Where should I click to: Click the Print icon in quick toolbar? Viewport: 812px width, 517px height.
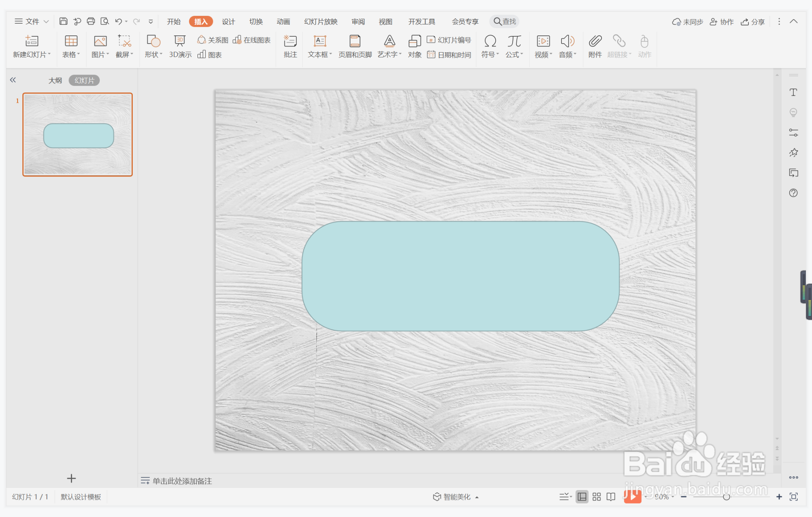[x=91, y=21]
